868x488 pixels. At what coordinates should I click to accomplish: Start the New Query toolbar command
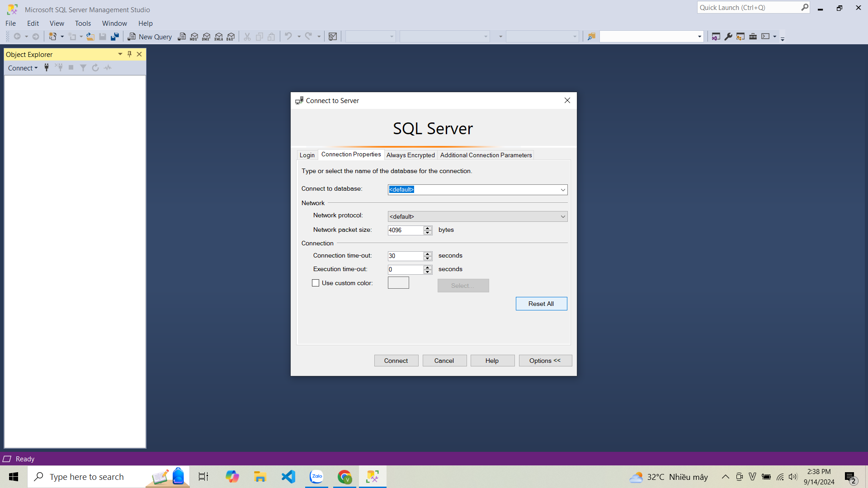pos(150,36)
